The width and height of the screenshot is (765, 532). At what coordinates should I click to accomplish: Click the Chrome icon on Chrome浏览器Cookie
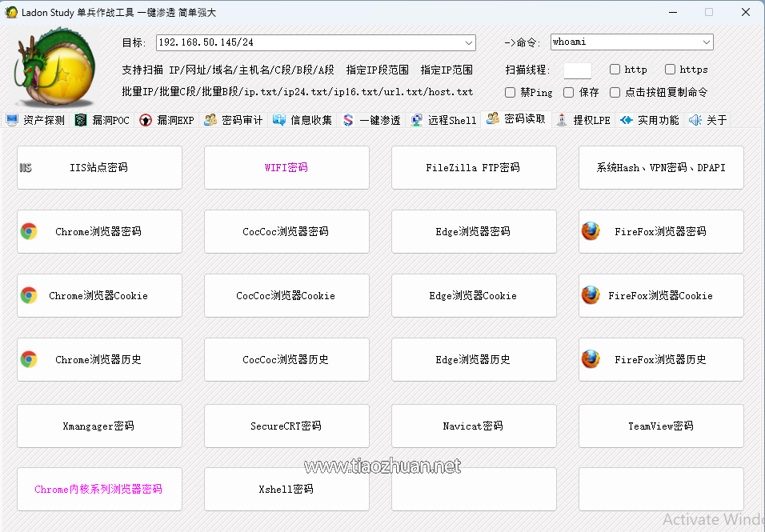[29, 295]
